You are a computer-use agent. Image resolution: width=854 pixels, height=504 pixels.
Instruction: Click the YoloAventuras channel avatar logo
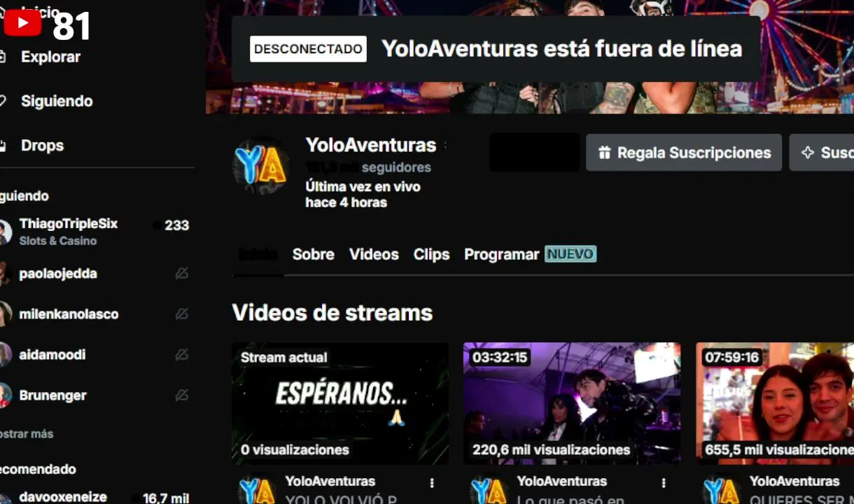click(x=260, y=166)
